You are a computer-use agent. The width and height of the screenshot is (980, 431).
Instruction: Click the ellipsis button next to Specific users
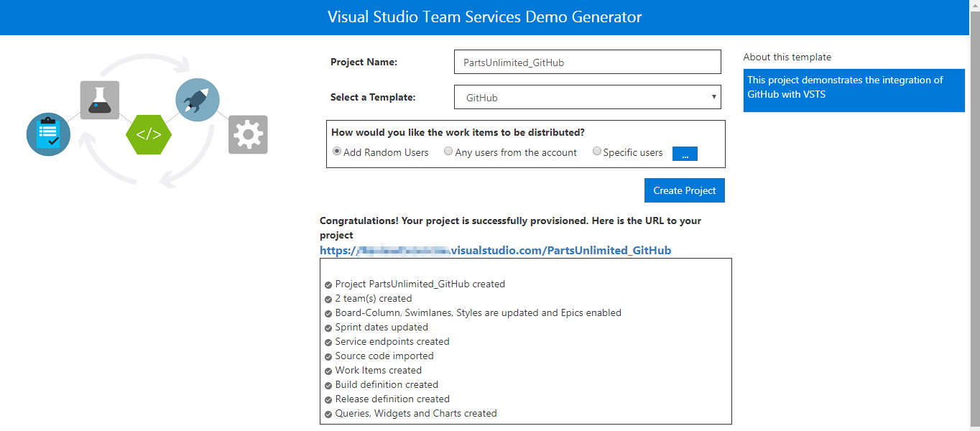pyautogui.click(x=685, y=154)
